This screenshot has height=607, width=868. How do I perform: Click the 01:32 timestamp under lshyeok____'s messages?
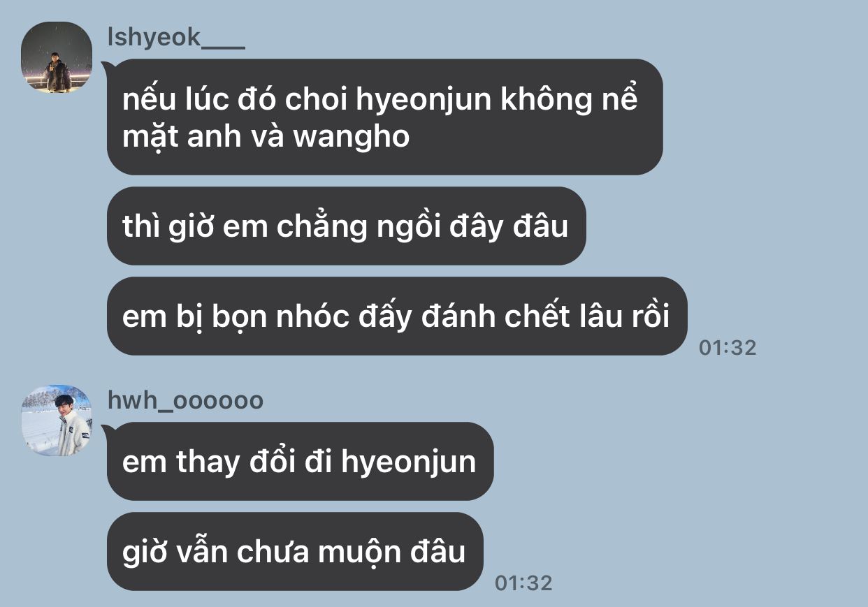click(x=728, y=347)
